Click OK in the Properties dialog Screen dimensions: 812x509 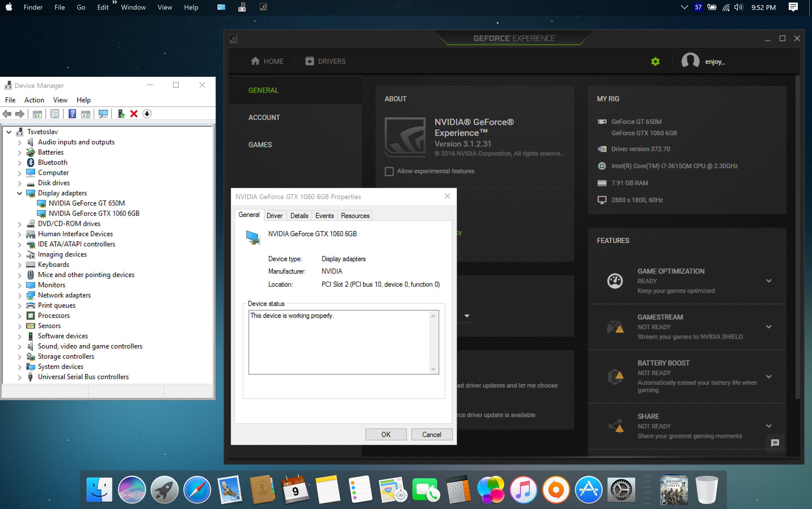click(386, 434)
